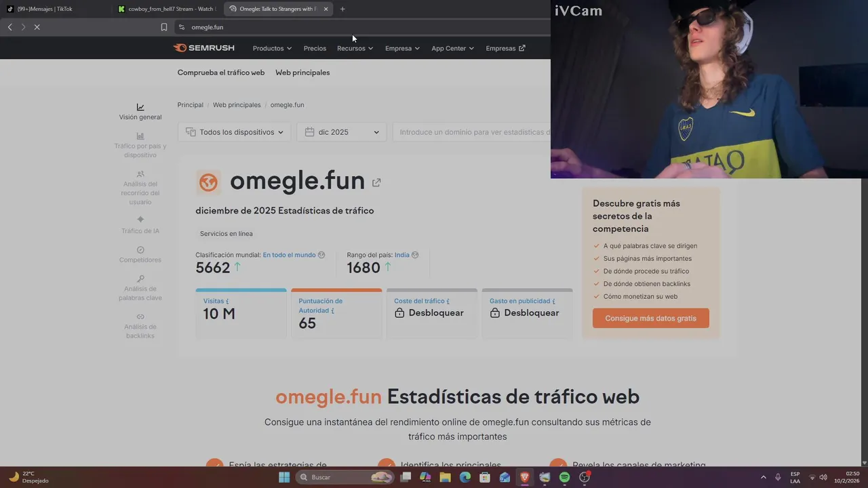Open Brave browser from taskbar
The image size is (868, 488).
(525, 477)
